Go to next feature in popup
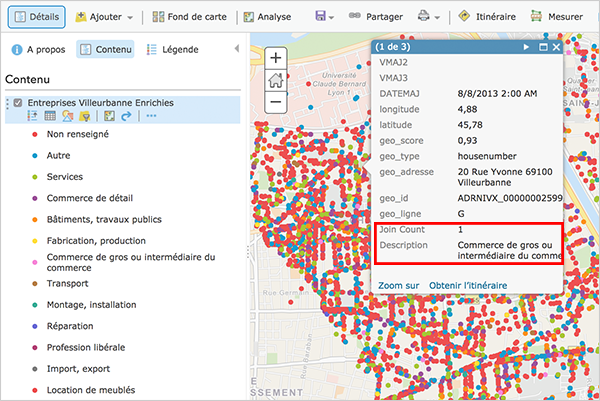The image size is (600, 401). click(527, 47)
